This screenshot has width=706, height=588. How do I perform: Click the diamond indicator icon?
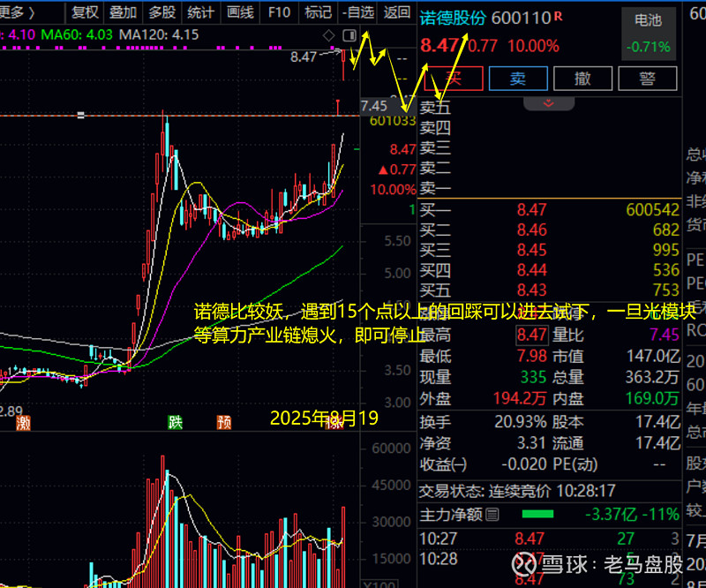328,35
